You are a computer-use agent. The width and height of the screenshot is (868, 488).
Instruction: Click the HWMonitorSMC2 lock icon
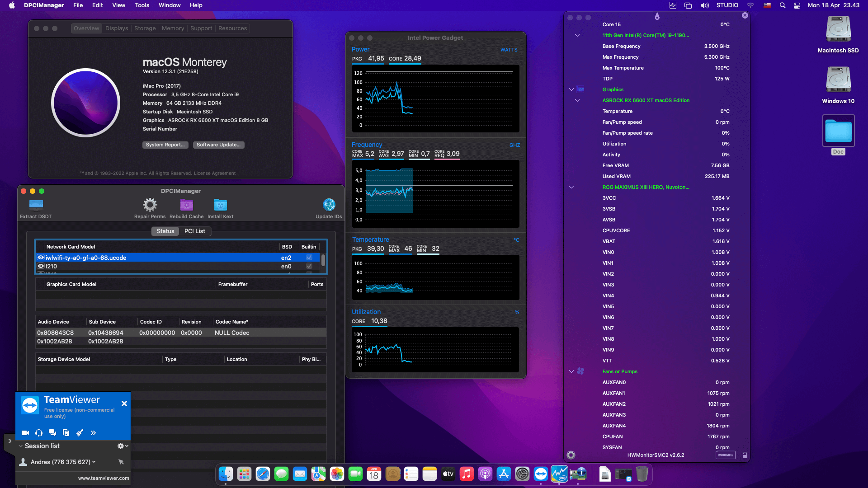(x=745, y=455)
